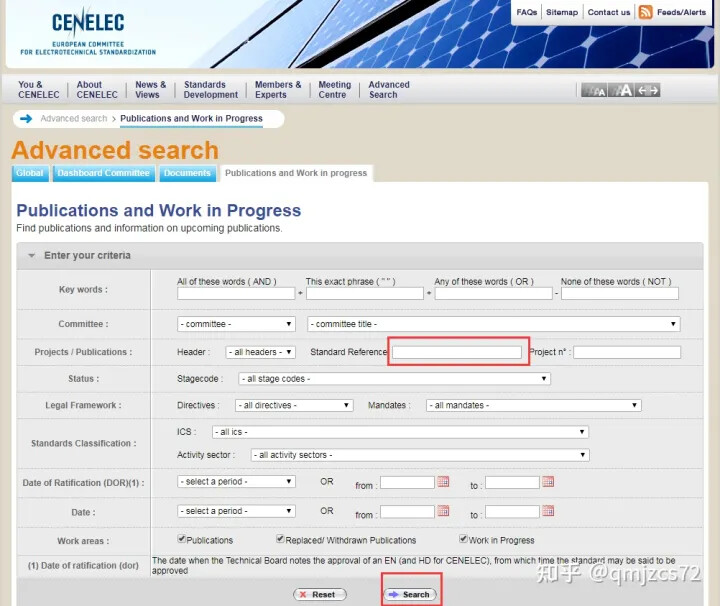Click the RSS Feeds/Alerts icon
The image size is (720, 606).
point(645,12)
